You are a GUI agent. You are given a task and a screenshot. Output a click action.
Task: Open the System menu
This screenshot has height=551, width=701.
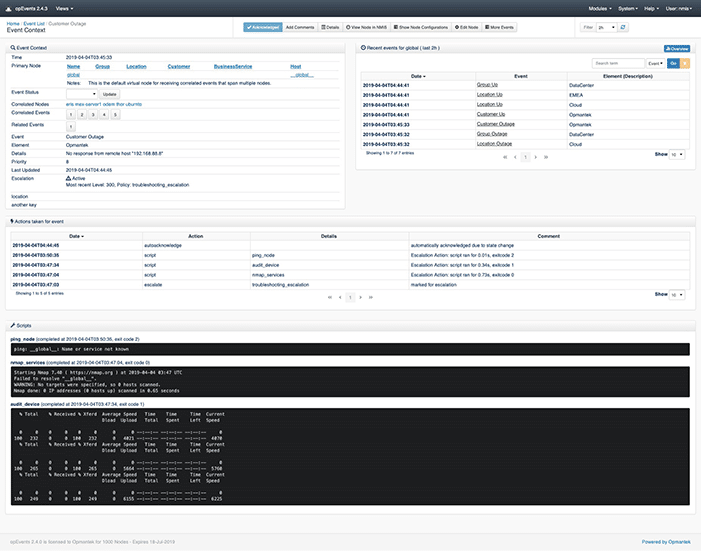[628, 8]
